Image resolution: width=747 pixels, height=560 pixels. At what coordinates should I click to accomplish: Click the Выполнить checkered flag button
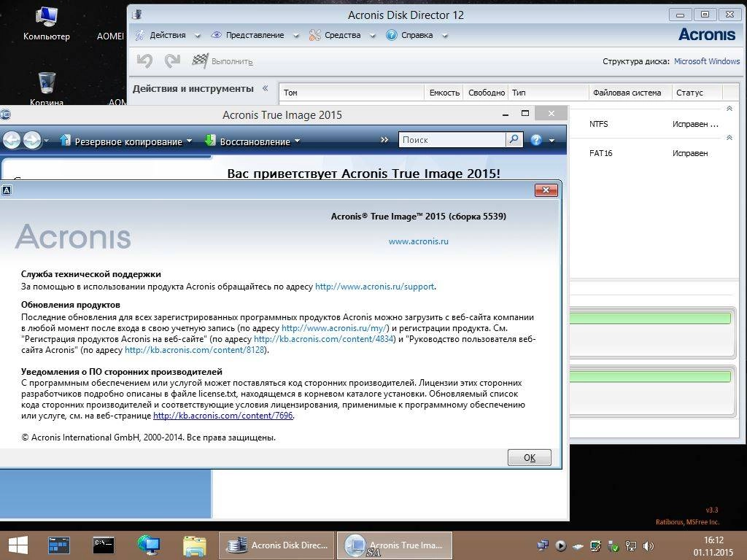(x=222, y=61)
